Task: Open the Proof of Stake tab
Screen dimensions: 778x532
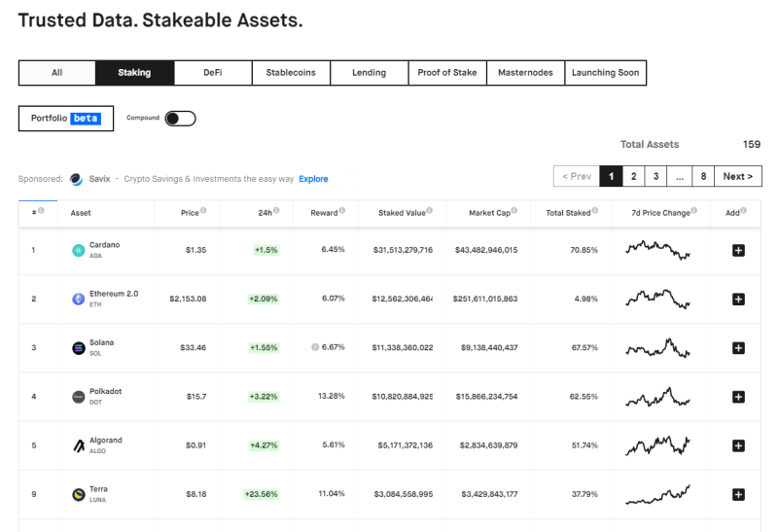Action: click(x=447, y=73)
